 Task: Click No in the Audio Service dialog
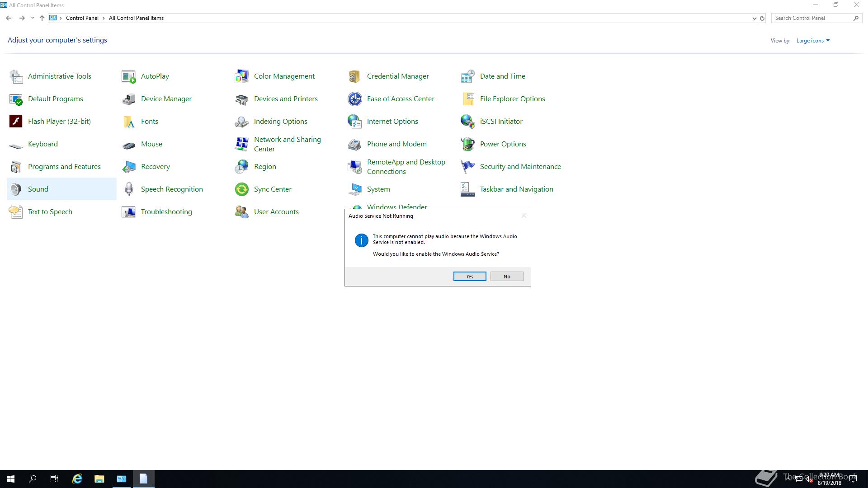507,277
